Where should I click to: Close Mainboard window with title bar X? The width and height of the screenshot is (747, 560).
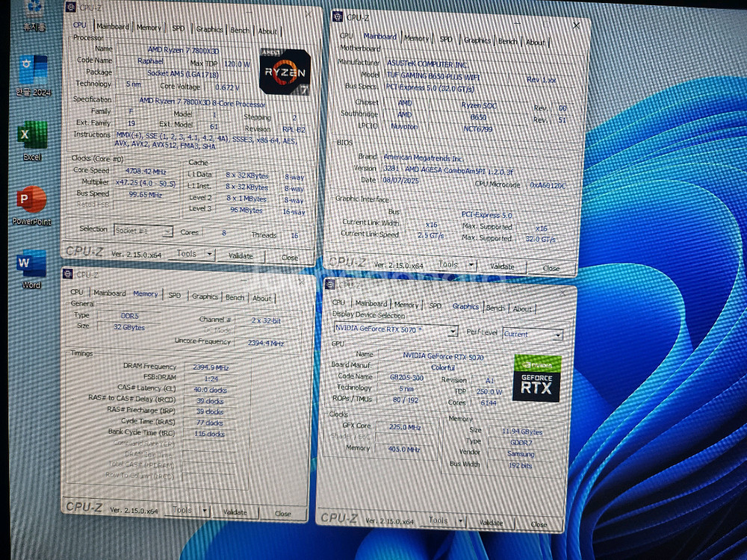coord(576,25)
